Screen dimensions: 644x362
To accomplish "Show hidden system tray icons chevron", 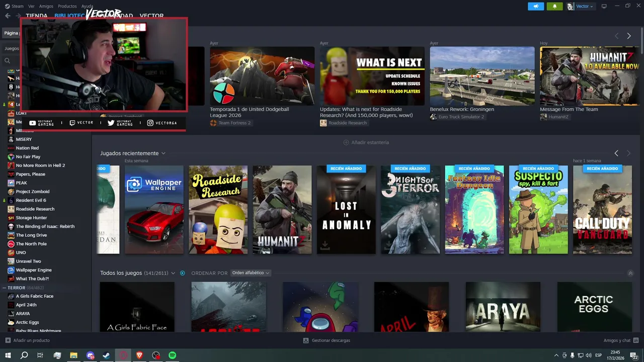I will pyautogui.click(x=556, y=355).
